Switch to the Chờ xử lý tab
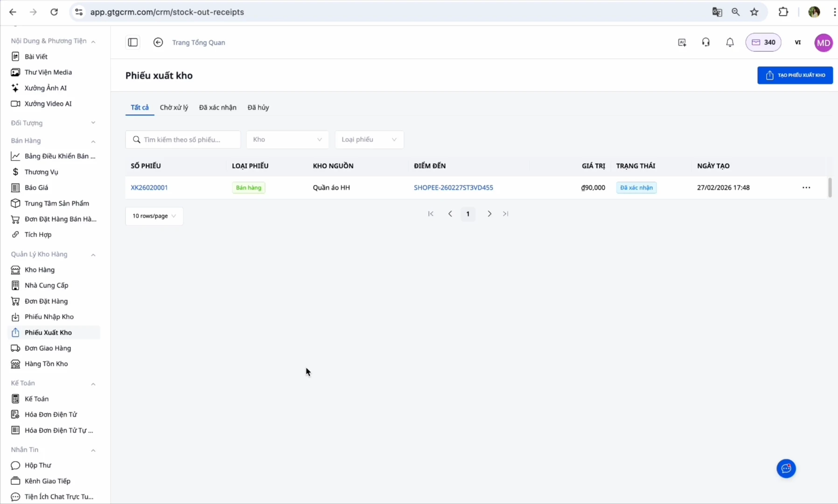Screen dimensions: 838x504 [x=174, y=107]
